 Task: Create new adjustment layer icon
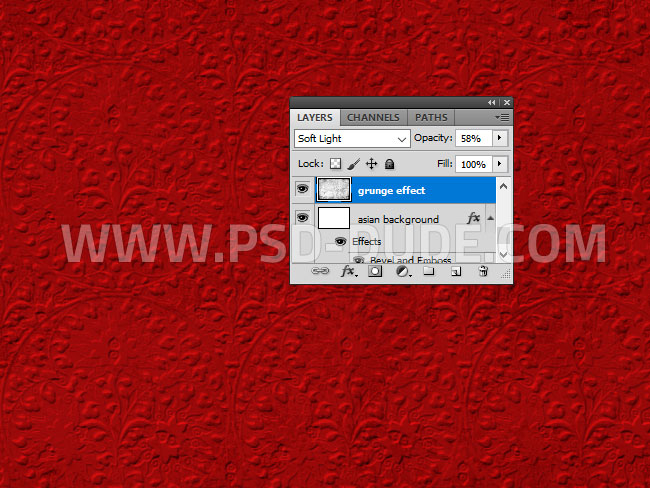(403, 272)
